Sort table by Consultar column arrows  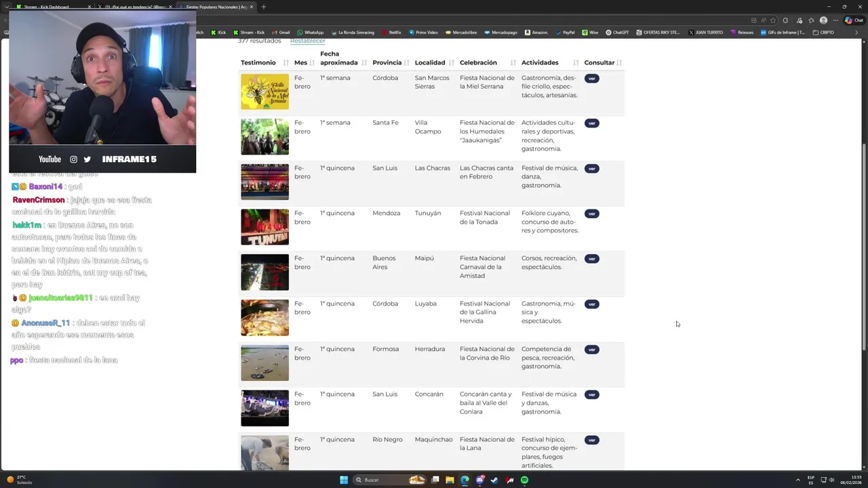(x=620, y=63)
